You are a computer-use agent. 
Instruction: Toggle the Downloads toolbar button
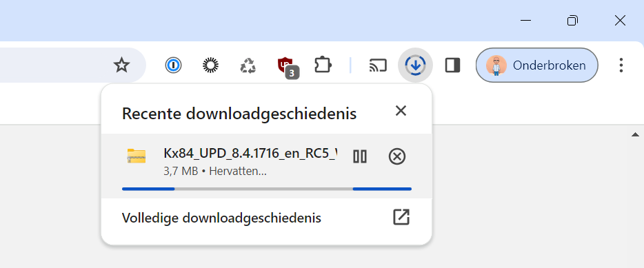415,65
